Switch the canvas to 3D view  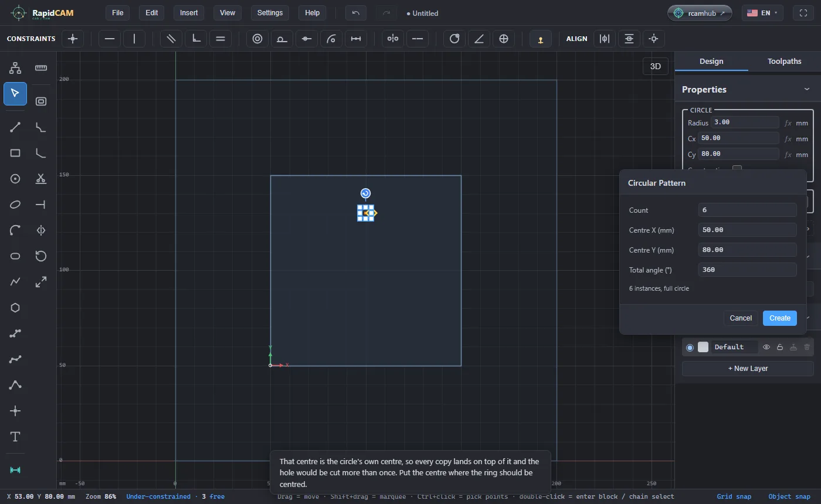tap(656, 66)
